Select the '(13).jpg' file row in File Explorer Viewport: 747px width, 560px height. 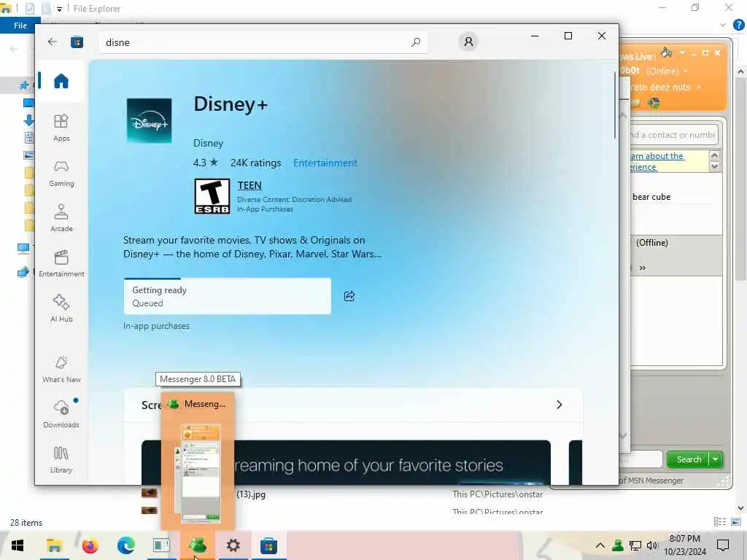point(343,494)
